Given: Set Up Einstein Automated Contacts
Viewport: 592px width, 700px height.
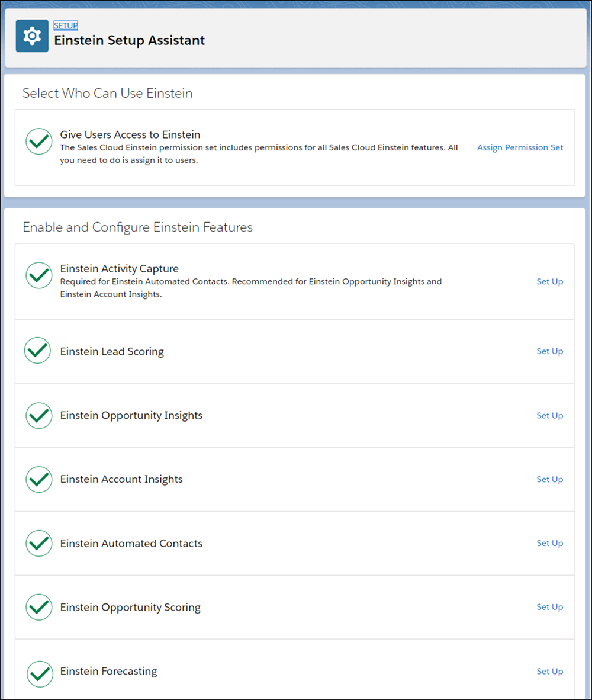Looking at the screenshot, I should pos(549,543).
